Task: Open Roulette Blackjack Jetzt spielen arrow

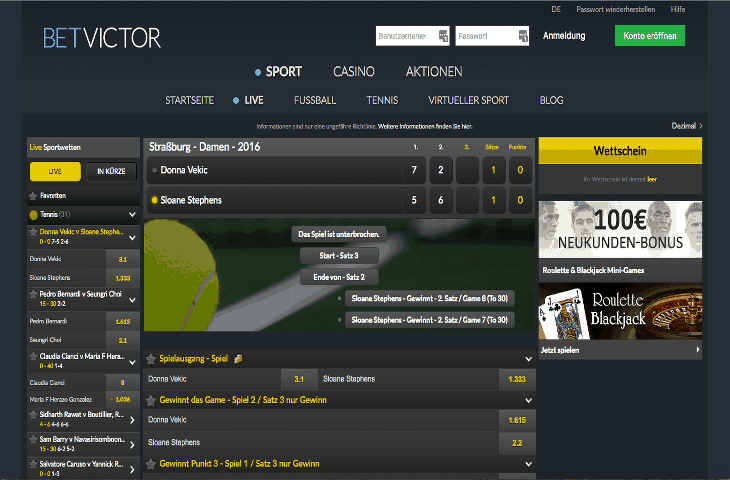Action: coord(697,350)
